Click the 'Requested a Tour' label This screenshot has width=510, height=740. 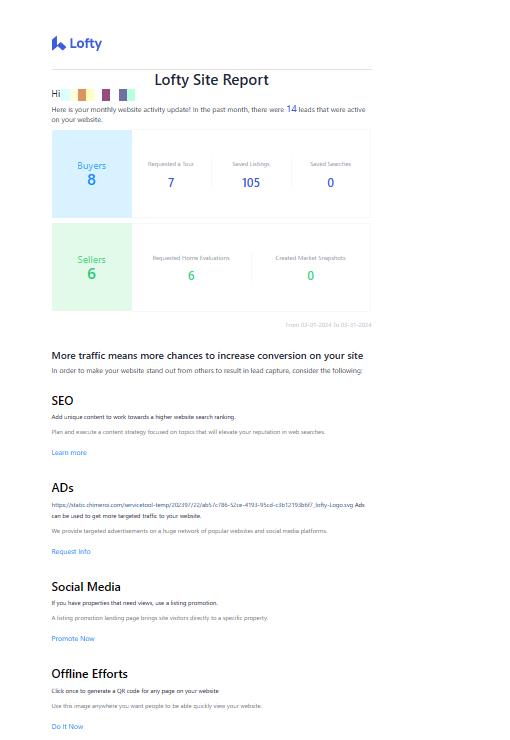(170, 164)
